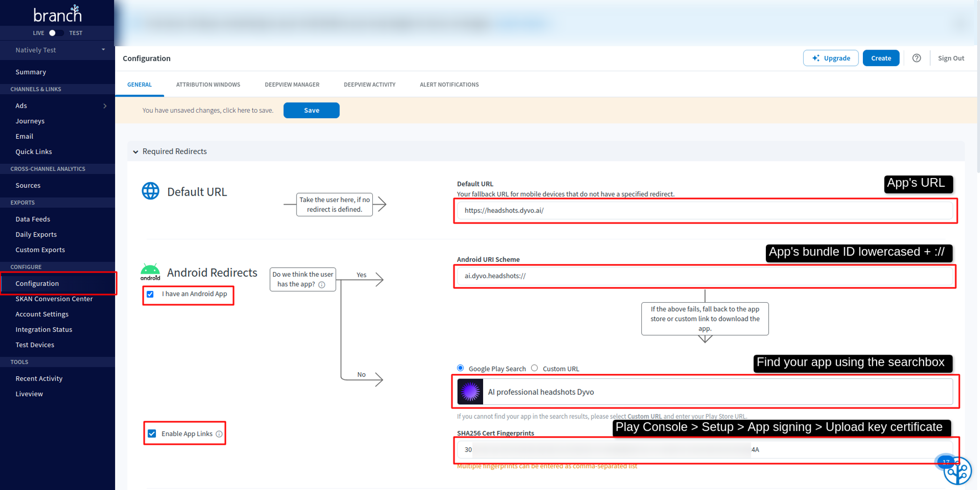Viewport: 980px width, 490px height.
Task: Expand the Ads submenu arrow
Action: (105, 106)
